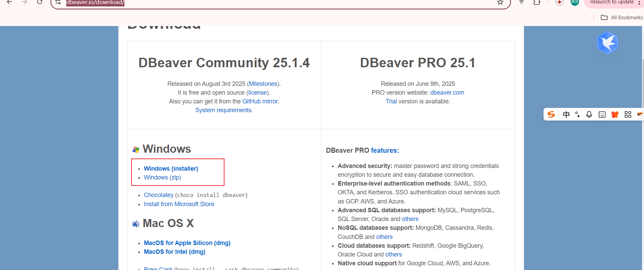The height and width of the screenshot is (270, 644).
Task: Click the browser forward arrow
Action: click(24, 2)
